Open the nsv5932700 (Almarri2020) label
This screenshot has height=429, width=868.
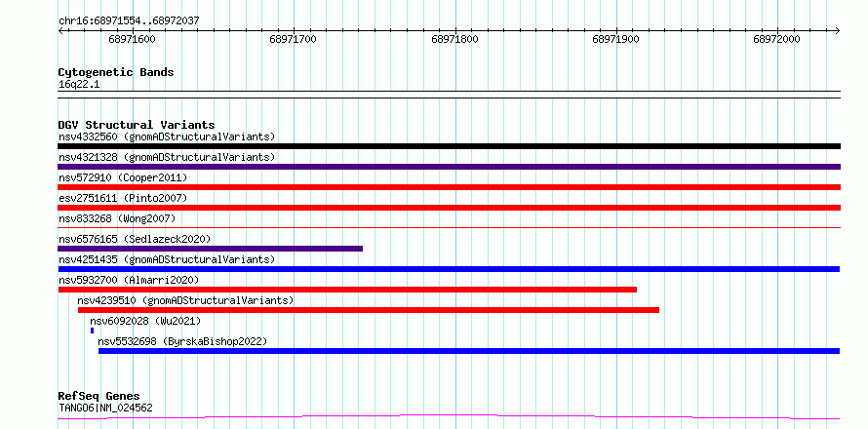point(129,280)
